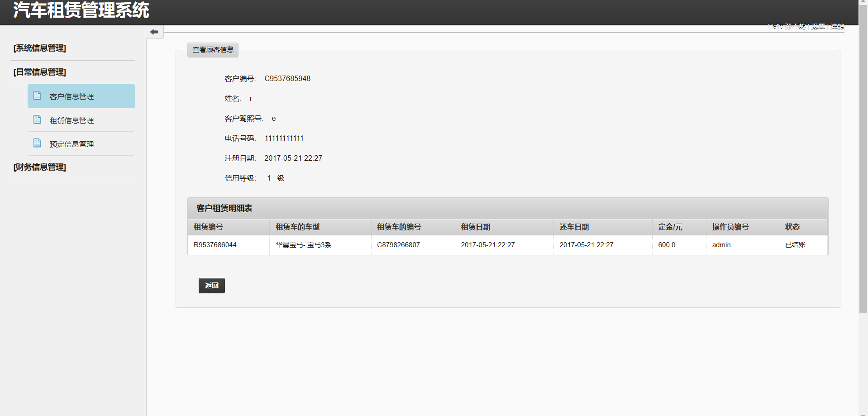Collapse the [日常信息管理] menu section
Screen dimensions: 868x416
(40, 72)
